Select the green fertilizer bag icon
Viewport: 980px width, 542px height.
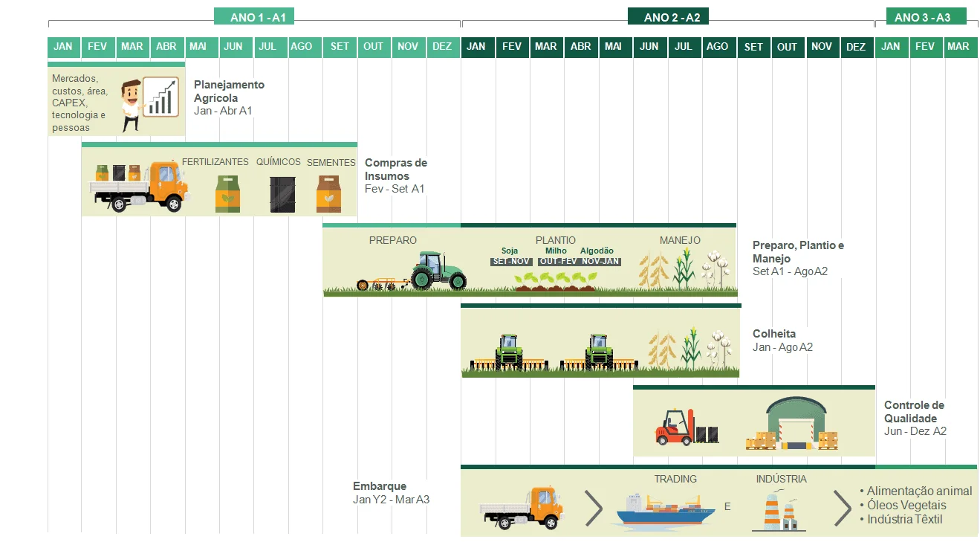pyautogui.click(x=227, y=194)
